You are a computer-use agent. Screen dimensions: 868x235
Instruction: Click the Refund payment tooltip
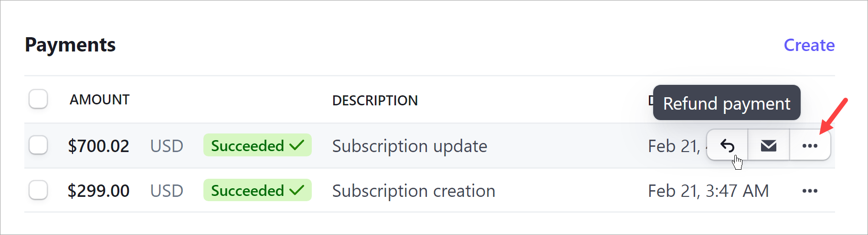click(727, 102)
